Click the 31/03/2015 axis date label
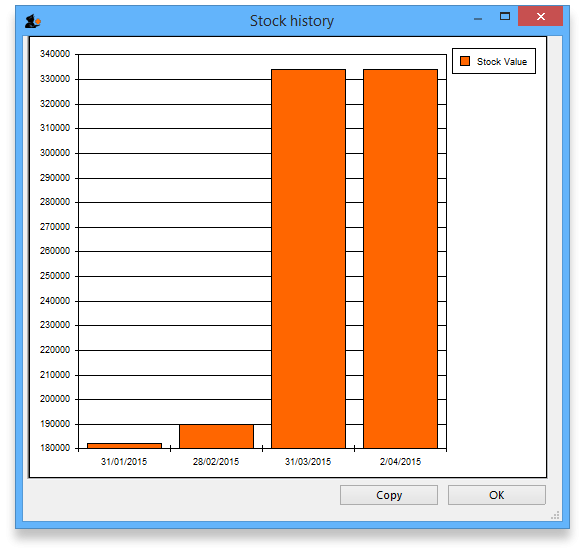585x554 pixels. click(308, 461)
